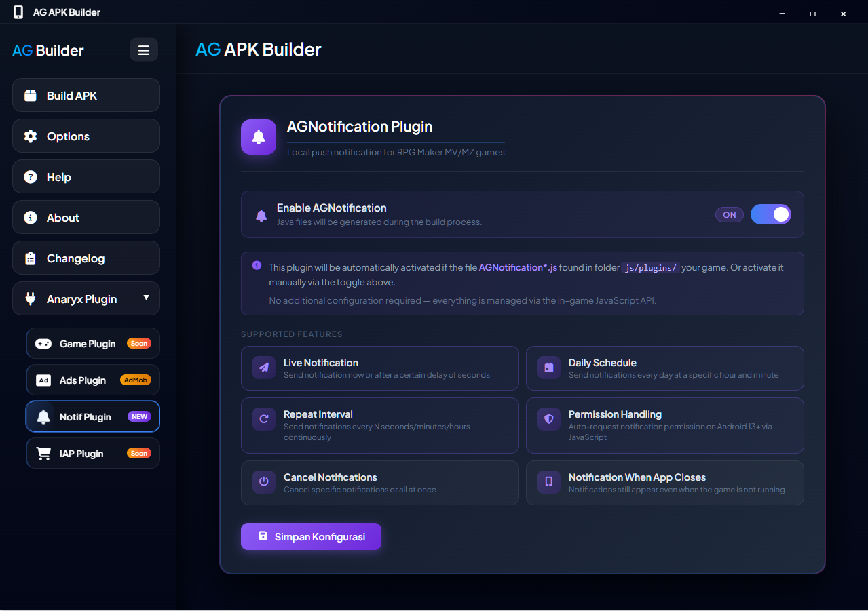Viewport: 868px width, 611px height.
Task: Minimize the AG APK Builder window
Action: (782, 13)
